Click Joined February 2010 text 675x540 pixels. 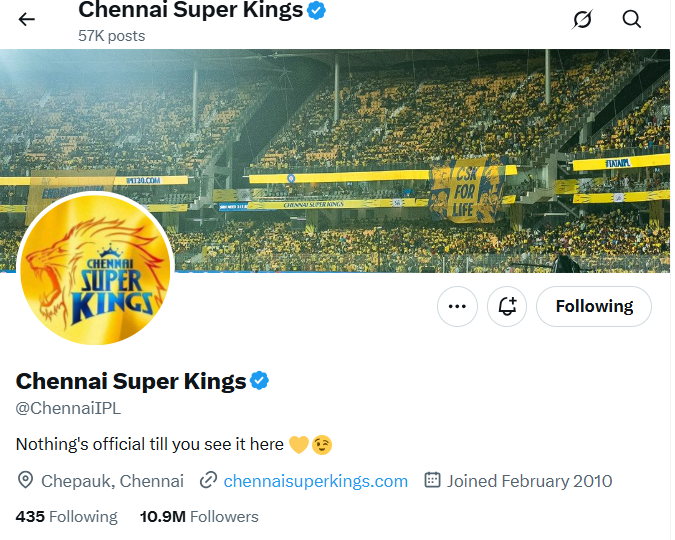point(529,481)
